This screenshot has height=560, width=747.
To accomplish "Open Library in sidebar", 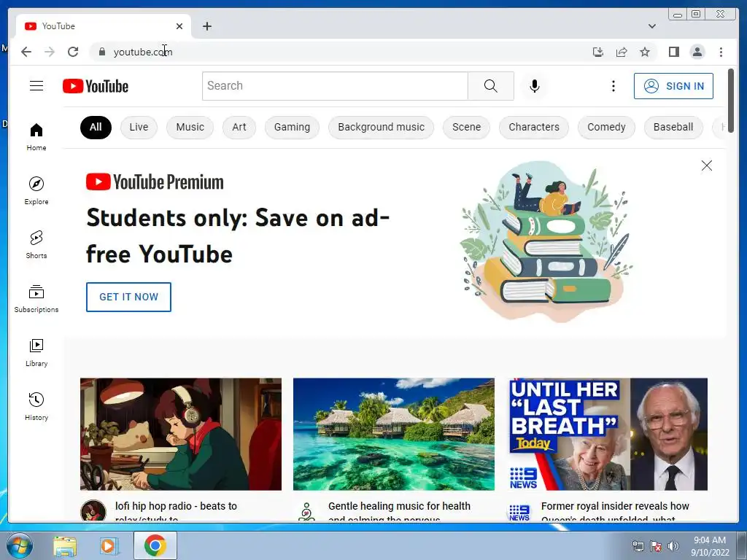I will pos(36,352).
